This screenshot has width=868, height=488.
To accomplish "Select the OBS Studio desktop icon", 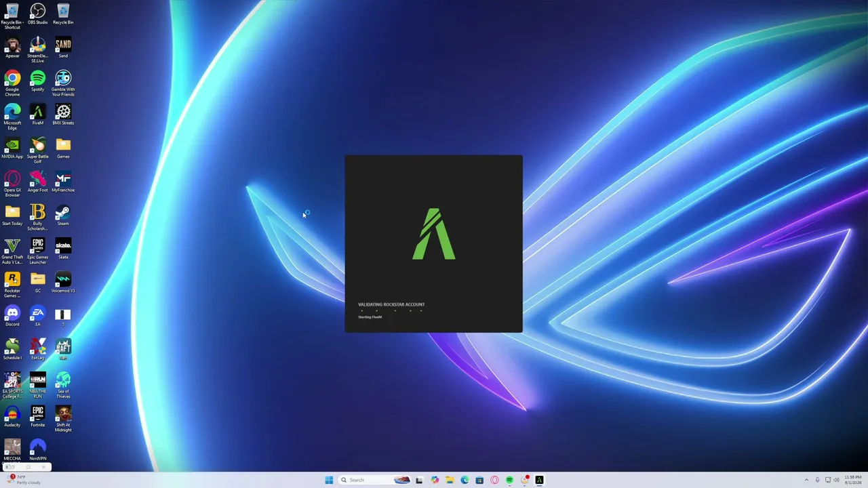I will click(38, 14).
